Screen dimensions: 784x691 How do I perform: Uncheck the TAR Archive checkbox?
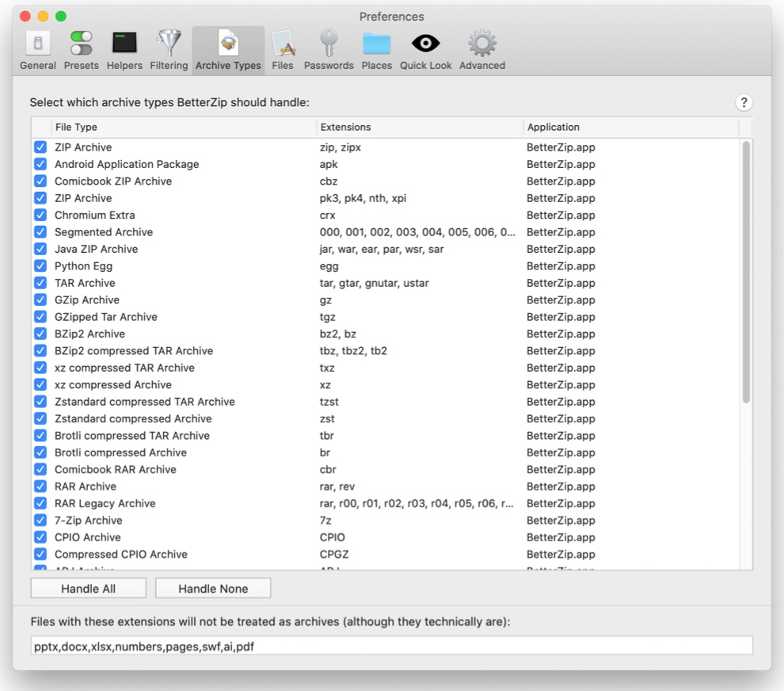click(40, 283)
